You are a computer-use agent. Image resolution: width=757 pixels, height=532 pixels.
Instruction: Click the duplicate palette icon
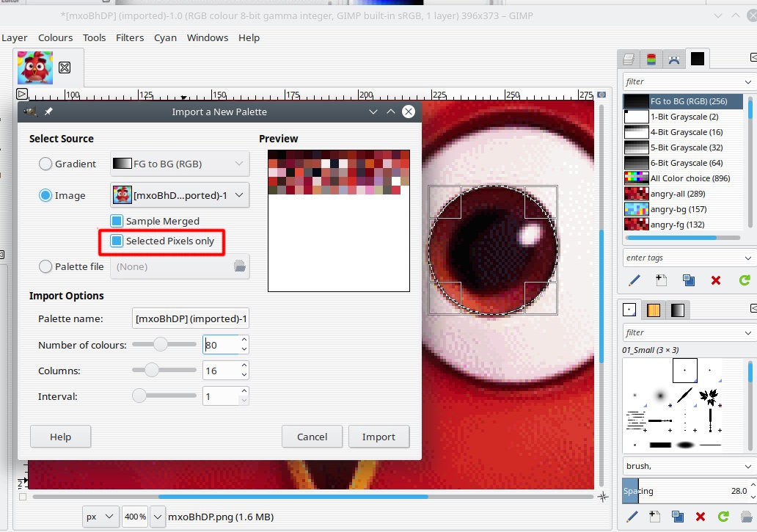689,280
